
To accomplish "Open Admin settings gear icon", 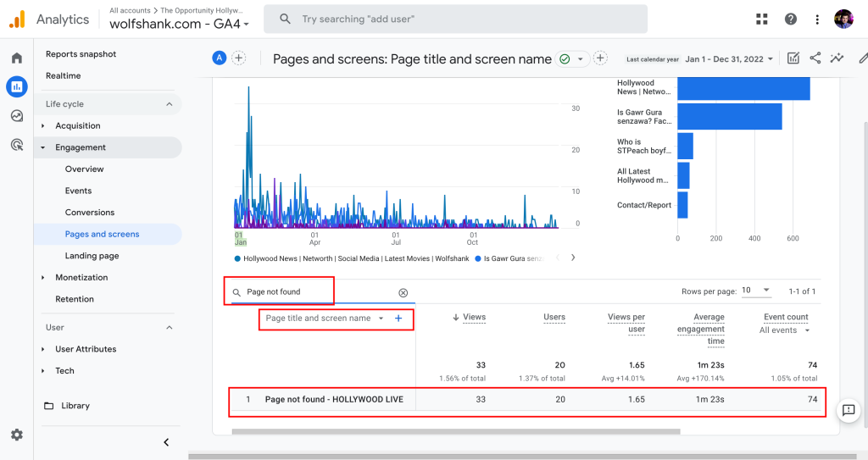I will [x=17, y=435].
